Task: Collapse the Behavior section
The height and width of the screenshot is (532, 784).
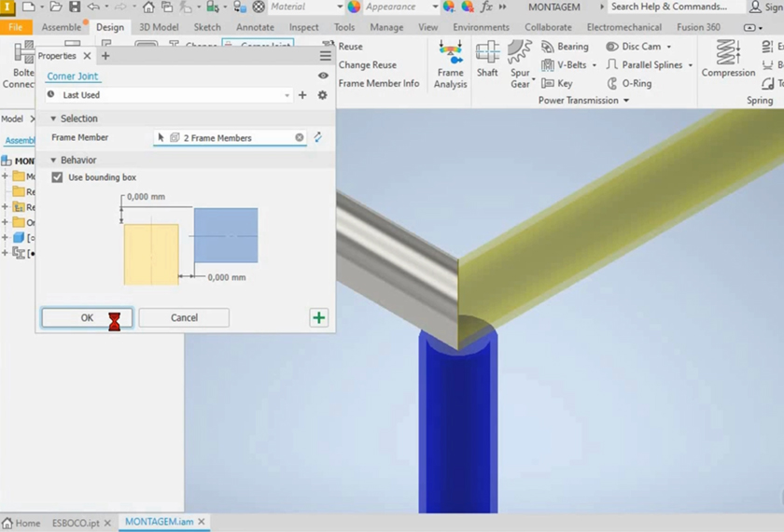Action: 54,161
